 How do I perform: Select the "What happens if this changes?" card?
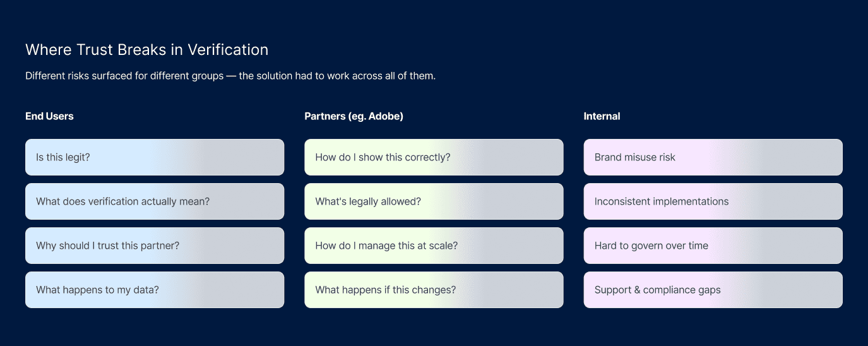[434, 290]
